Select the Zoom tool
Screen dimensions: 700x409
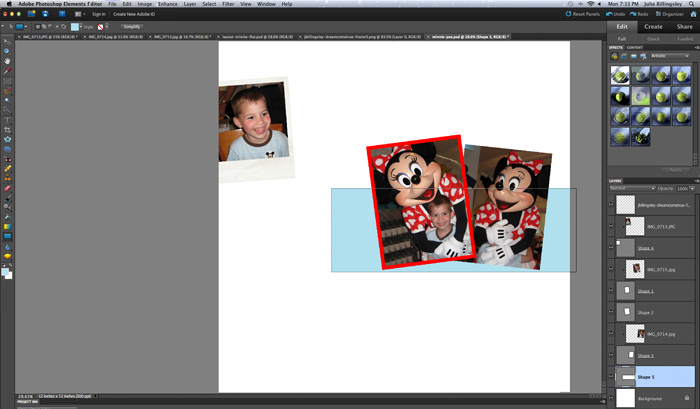pyautogui.click(x=7, y=51)
